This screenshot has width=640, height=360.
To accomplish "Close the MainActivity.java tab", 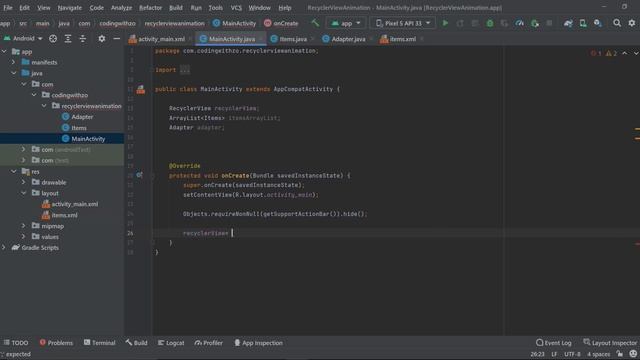I will tap(261, 39).
